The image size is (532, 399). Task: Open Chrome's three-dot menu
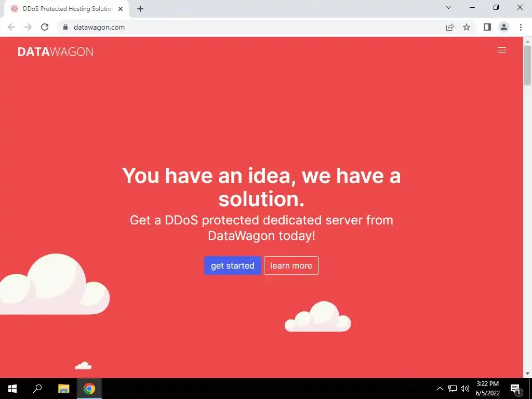pyautogui.click(x=521, y=27)
